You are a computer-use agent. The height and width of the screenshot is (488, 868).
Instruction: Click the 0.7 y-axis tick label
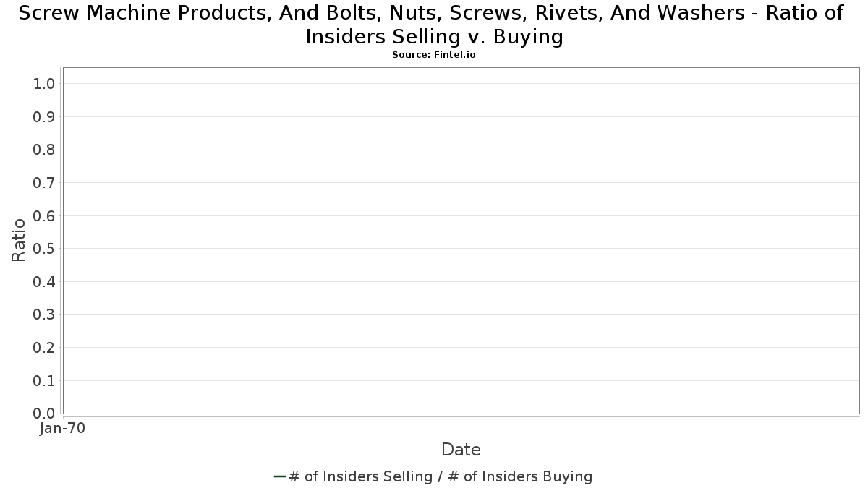coord(44,183)
